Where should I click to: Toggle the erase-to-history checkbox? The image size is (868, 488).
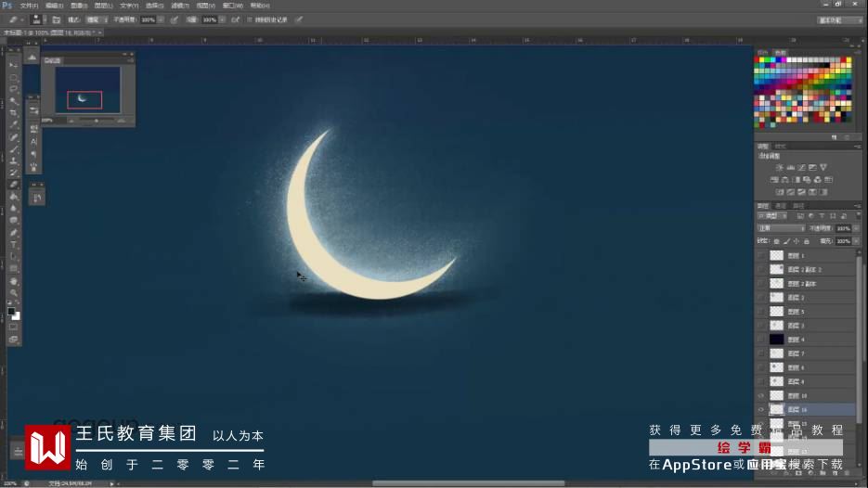(250, 19)
